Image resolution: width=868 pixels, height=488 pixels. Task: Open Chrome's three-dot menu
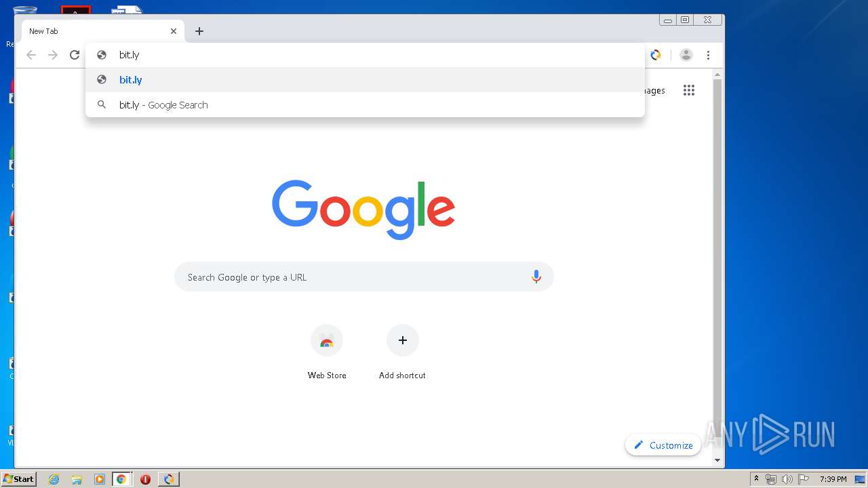708,55
